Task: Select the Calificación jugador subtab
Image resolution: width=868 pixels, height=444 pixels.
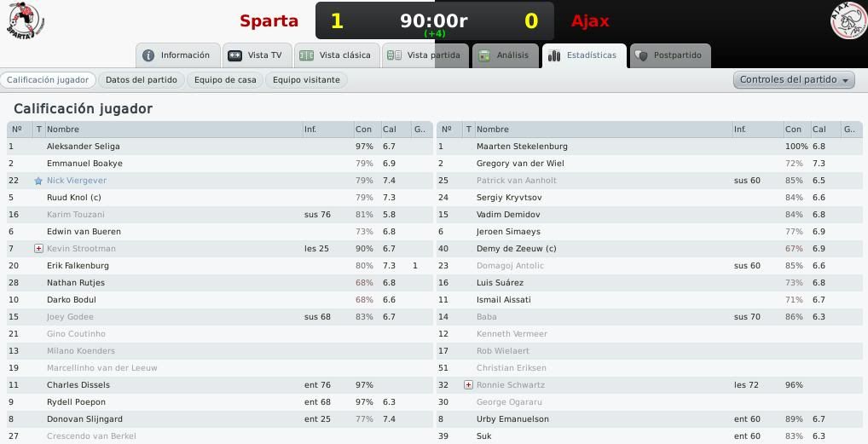Action: (x=48, y=80)
